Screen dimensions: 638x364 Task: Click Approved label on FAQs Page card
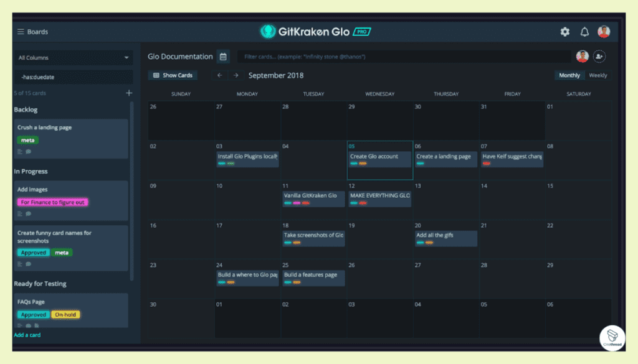click(34, 314)
